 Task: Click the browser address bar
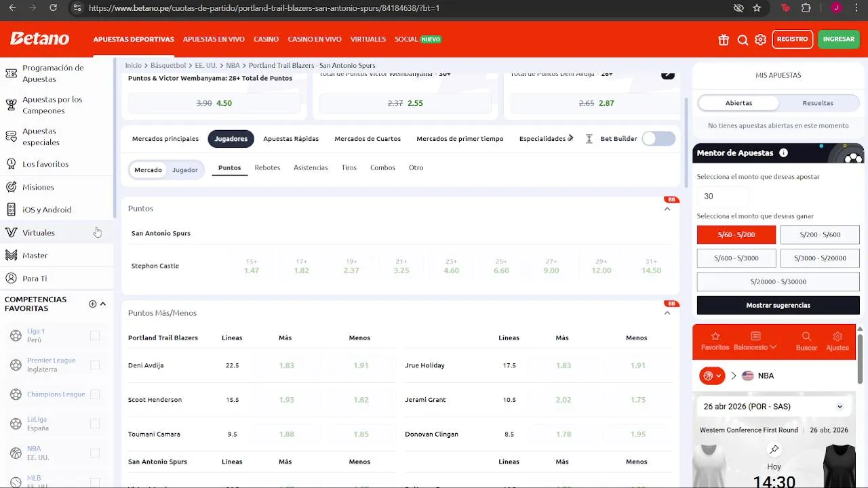click(x=407, y=8)
